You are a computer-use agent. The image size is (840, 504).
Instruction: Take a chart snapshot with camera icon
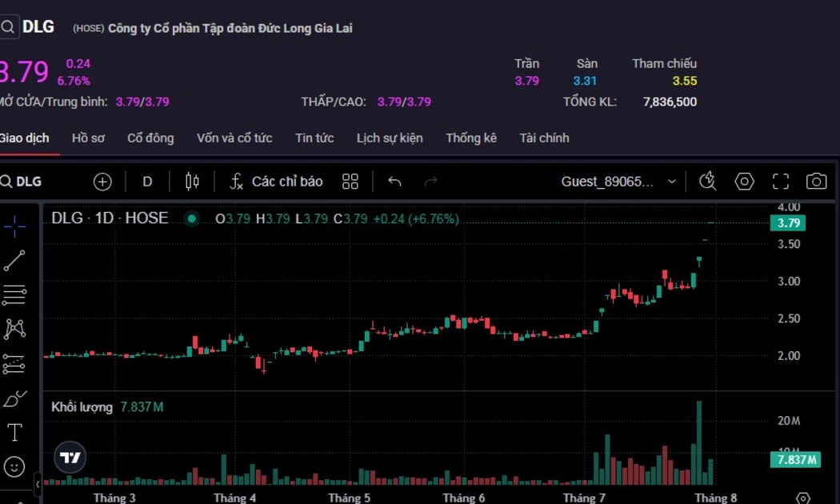coord(816,182)
